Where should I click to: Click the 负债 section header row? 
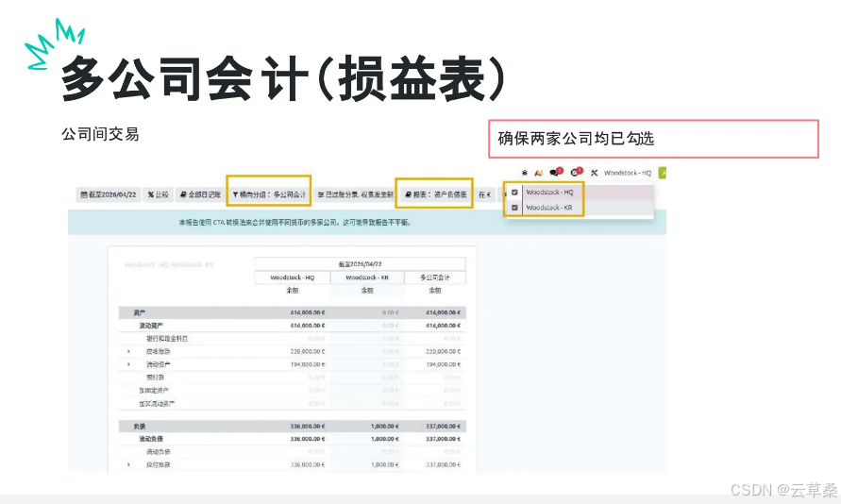(x=293, y=427)
